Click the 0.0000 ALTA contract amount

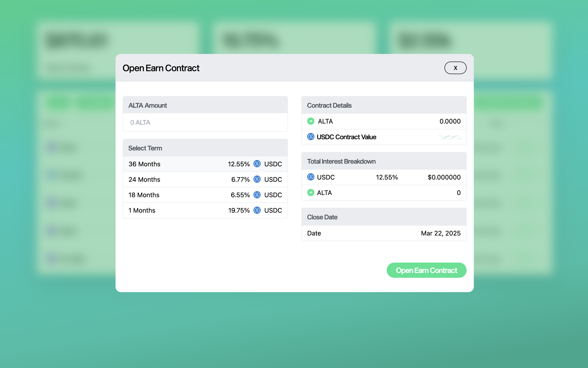tap(450, 121)
